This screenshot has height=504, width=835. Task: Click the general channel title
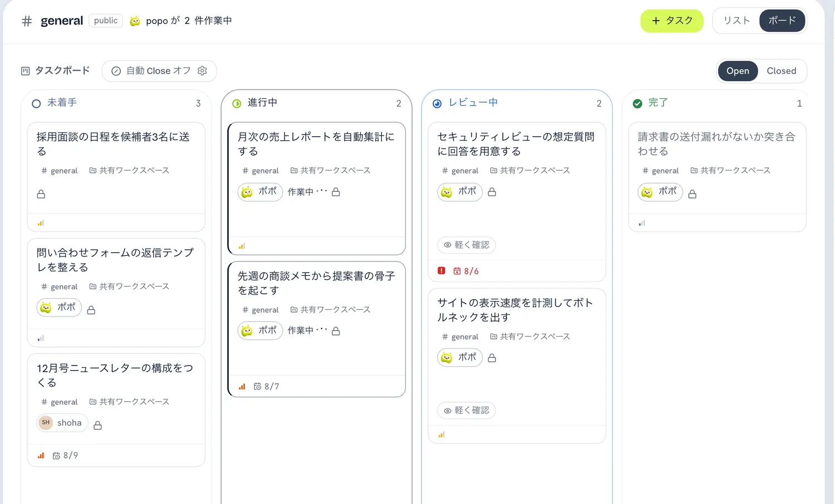pos(62,21)
